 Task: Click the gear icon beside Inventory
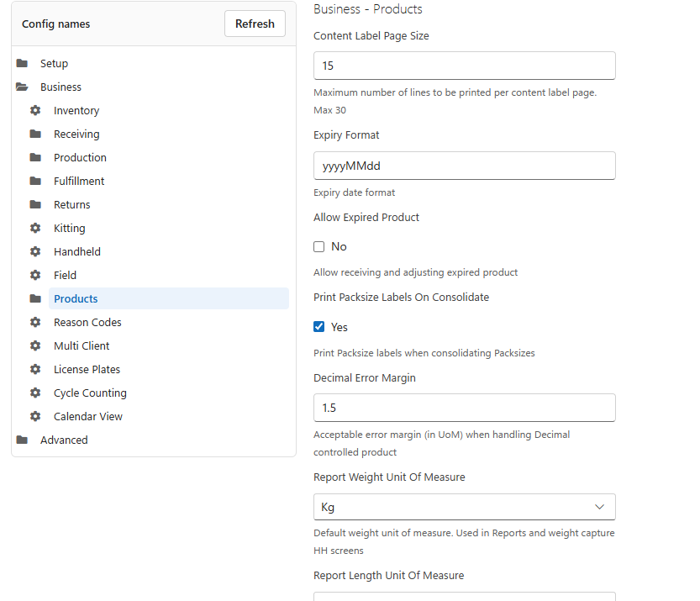click(x=35, y=110)
